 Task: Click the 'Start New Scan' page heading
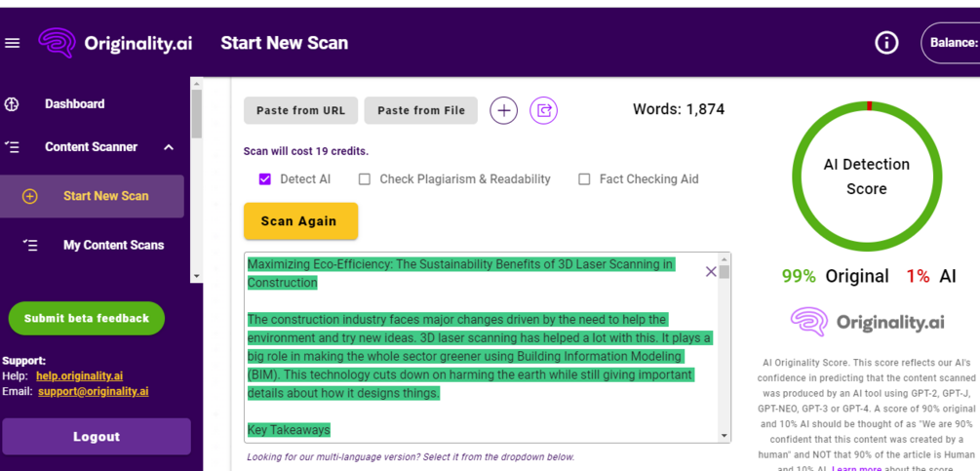click(x=285, y=43)
